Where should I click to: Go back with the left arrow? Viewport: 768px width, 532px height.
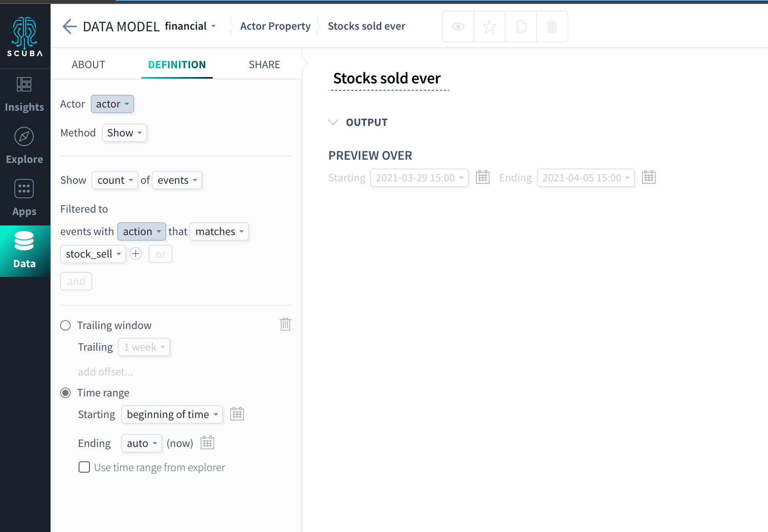click(x=69, y=26)
